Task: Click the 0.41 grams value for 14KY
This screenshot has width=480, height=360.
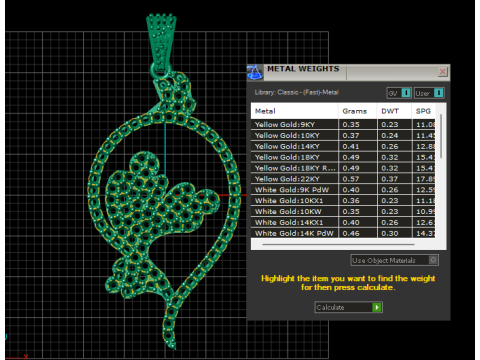Action: (x=351, y=146)
